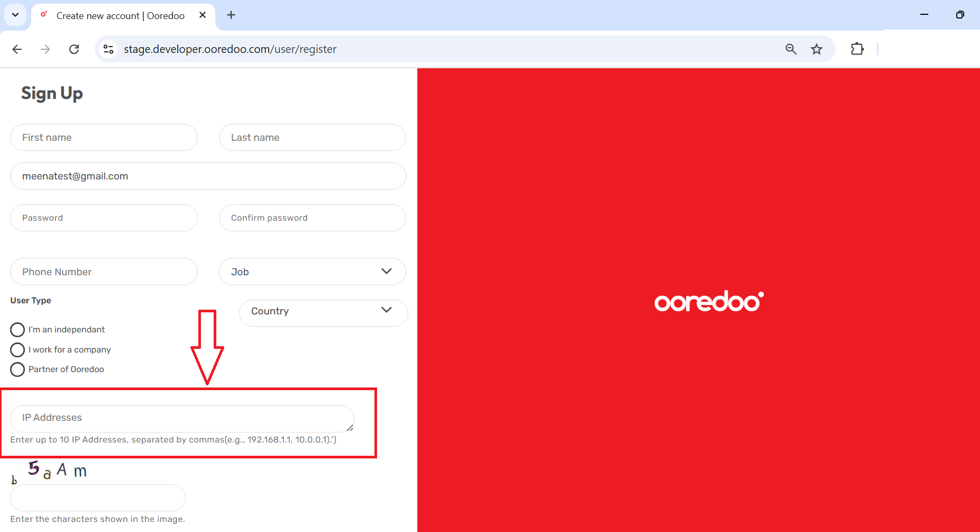Choose the I work for a company option
This screenshot has height=532, width=980.
pos(17,349)
